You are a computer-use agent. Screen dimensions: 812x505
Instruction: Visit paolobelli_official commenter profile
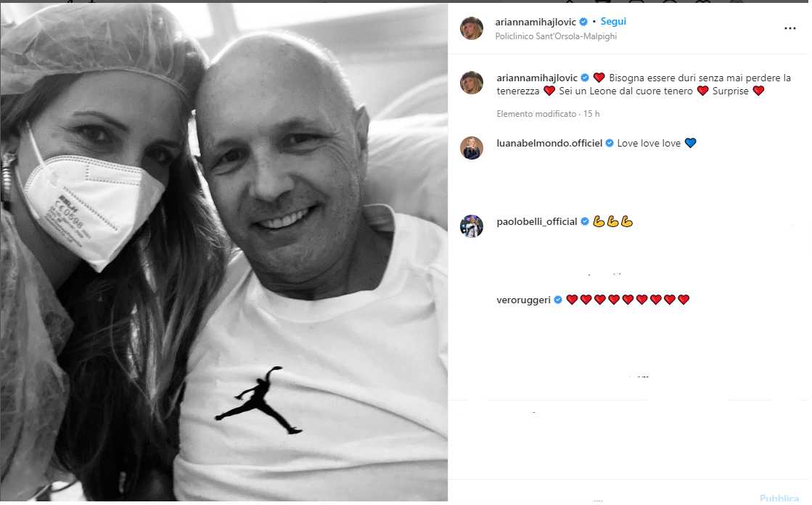(x=537, y=222)
